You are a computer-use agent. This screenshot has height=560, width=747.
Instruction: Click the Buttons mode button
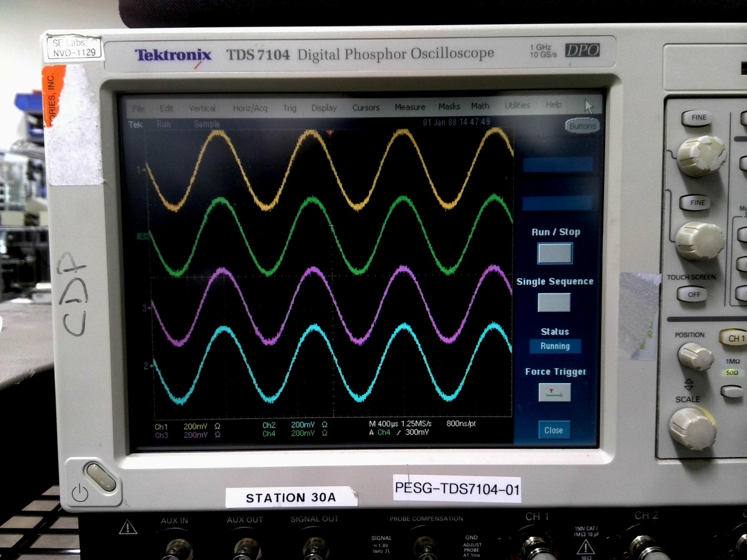[x=582, y=126]
